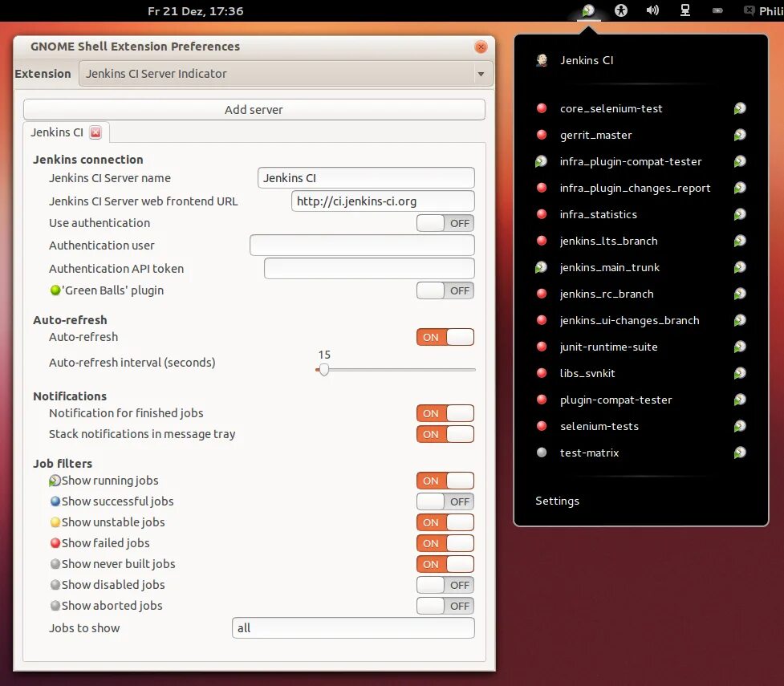This screenshot has width=784, height=686.
Task: Click the Add server button
Action: (x=254, y=109)
